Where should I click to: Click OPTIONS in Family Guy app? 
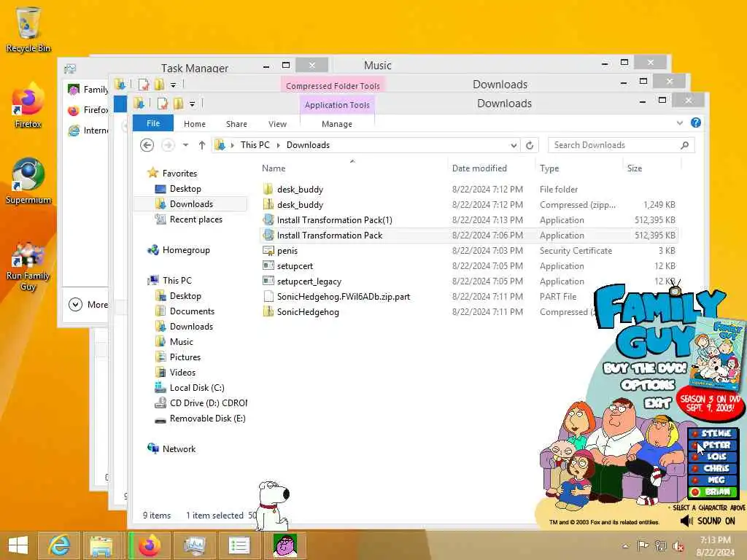point(648,385)
